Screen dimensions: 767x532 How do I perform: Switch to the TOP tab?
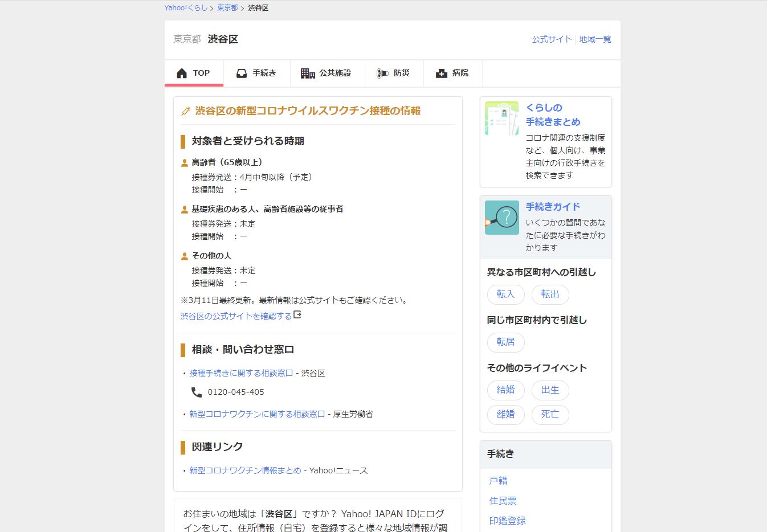(194, 73)
